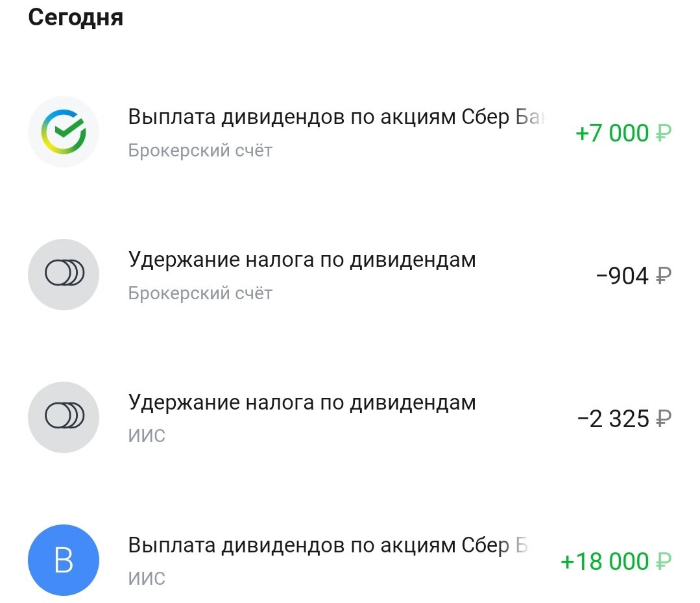Image resolution: width=700 pixels, height=603 pixels.
Task: Select the Брокерский счёт label under tax withholding
Action: (200, 293)
